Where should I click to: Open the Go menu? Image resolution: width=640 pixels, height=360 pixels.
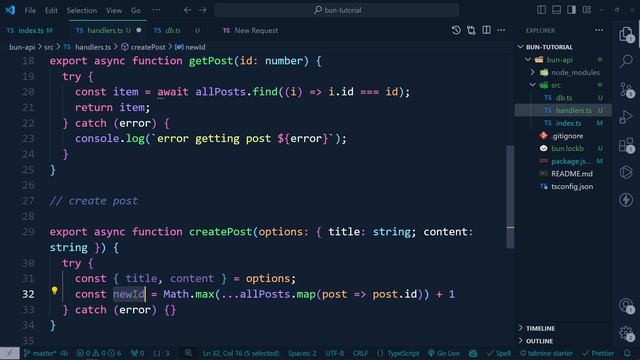pos(136,10)
